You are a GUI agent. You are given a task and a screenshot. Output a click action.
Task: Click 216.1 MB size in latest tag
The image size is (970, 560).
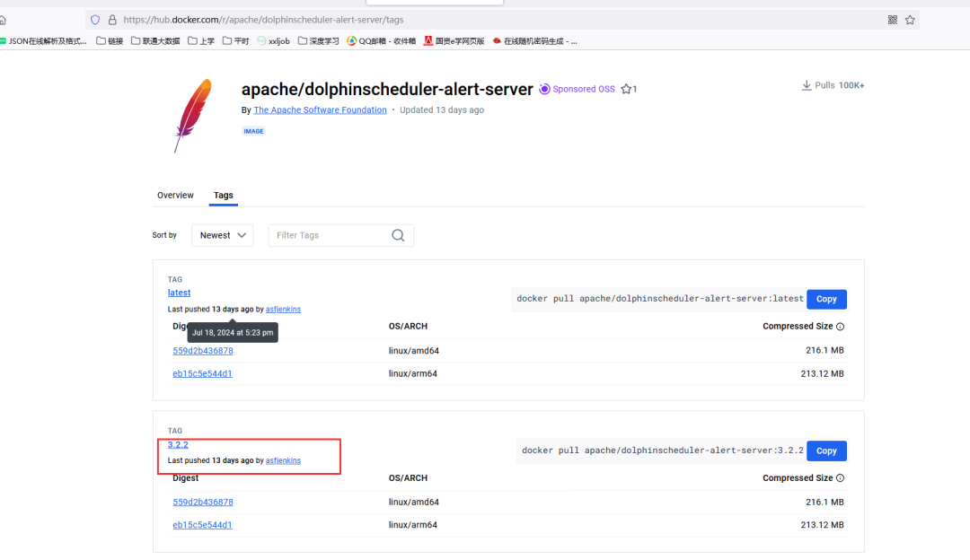[824, 350]
